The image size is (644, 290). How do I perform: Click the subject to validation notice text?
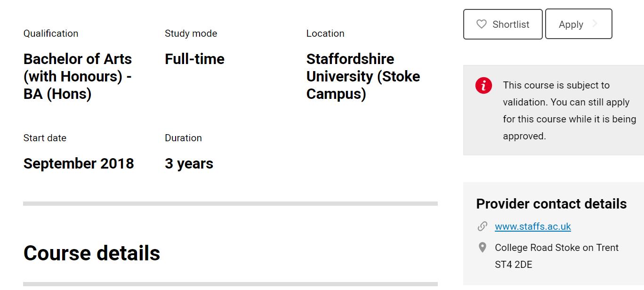tap(569, 111)
